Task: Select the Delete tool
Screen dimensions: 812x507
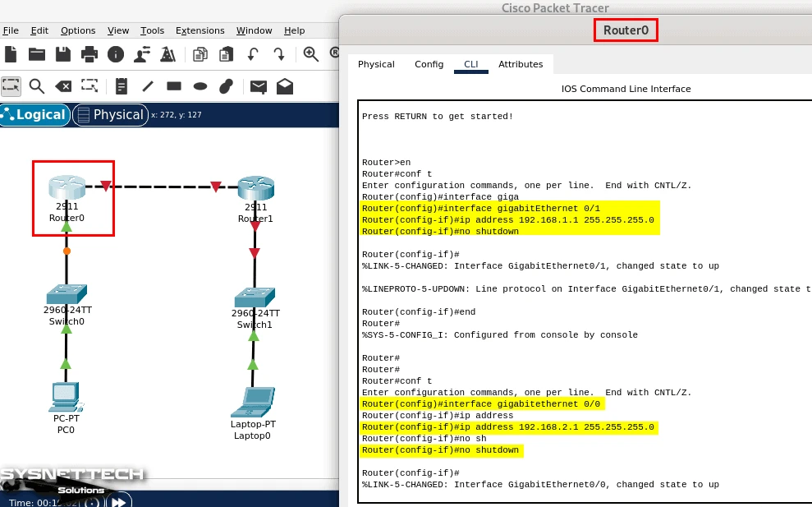Action: click(63, 86)
